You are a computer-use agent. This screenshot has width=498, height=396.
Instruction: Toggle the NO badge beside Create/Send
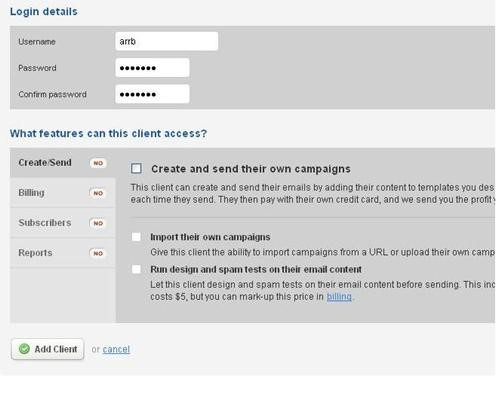98,163
